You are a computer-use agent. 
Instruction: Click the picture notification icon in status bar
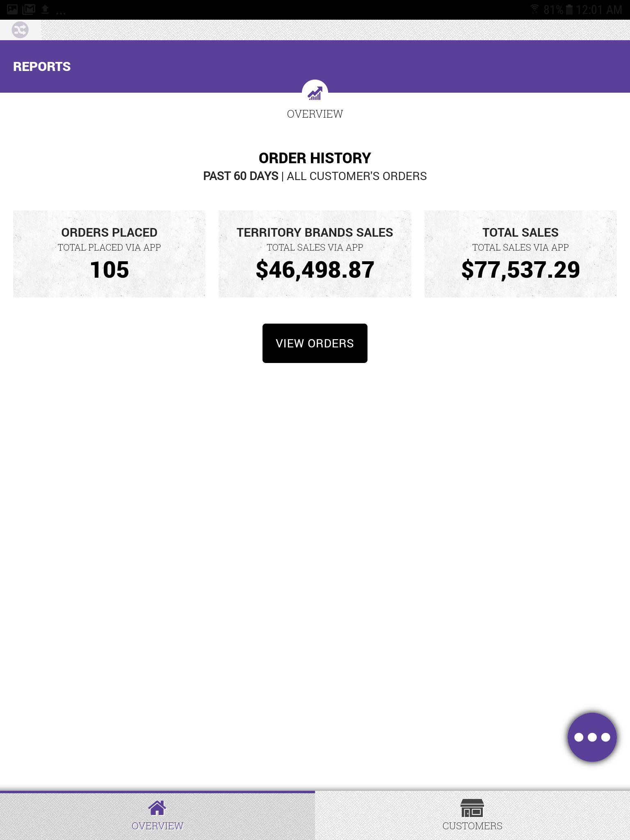12,9
